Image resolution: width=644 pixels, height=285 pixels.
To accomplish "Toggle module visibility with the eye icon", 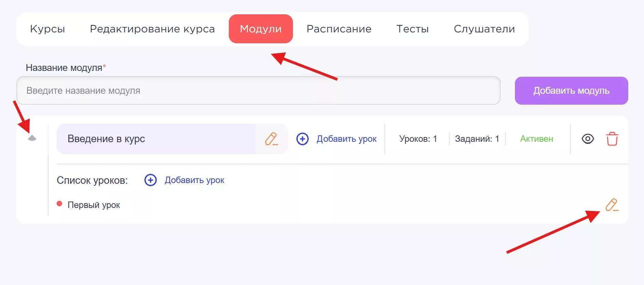I will [588, 139].
